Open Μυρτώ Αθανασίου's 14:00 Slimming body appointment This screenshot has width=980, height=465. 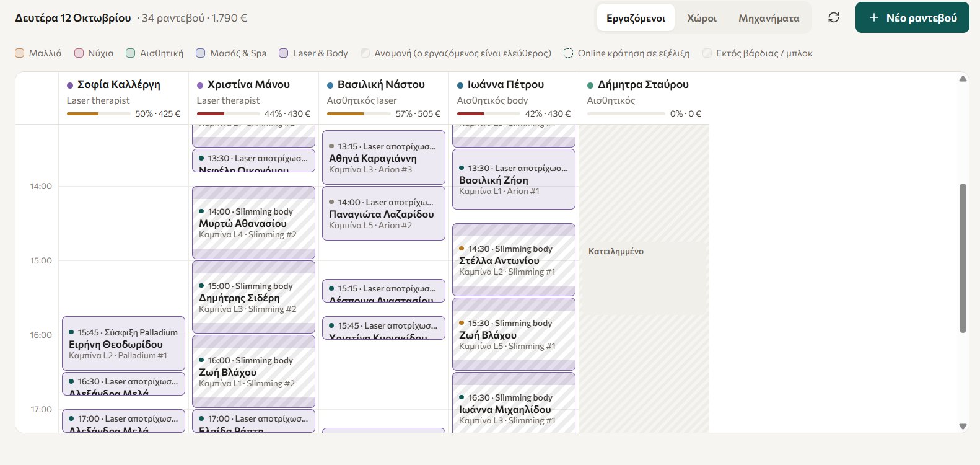pyautogui.click(x=254, y=223)
